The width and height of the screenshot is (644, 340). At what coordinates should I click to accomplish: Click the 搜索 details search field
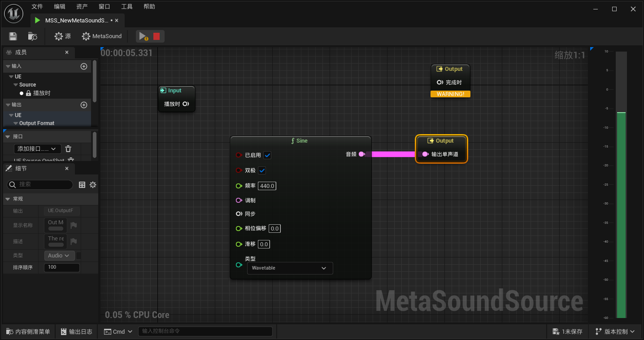pos(40,185)
